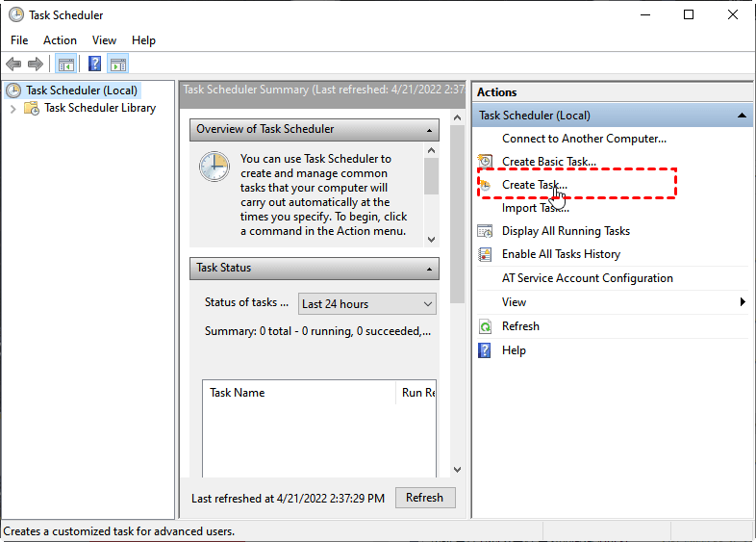Click the summary pane scrollbar down arrow

coord(458,470)
